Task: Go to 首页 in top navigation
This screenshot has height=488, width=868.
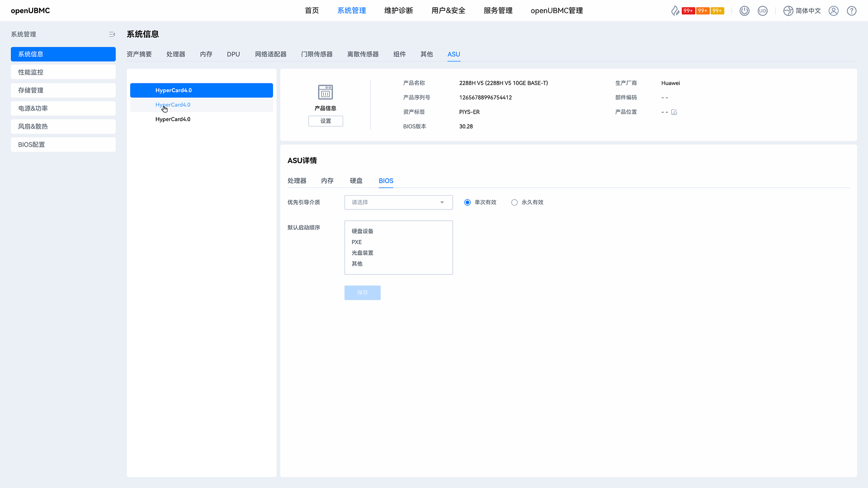Action: [x=312, y=11]
